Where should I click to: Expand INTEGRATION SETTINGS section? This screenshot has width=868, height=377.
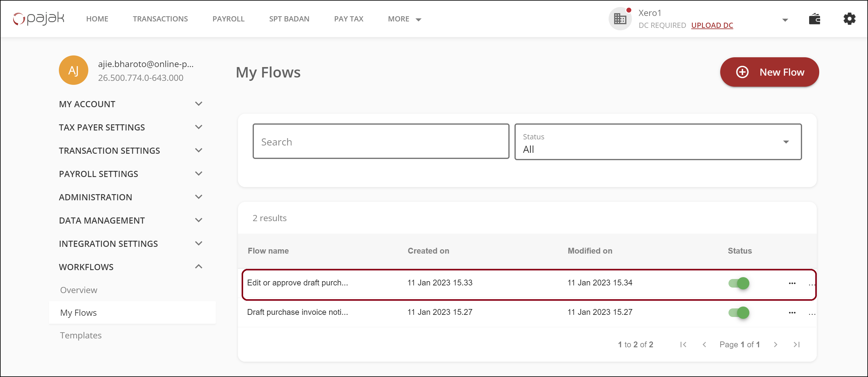198,243
